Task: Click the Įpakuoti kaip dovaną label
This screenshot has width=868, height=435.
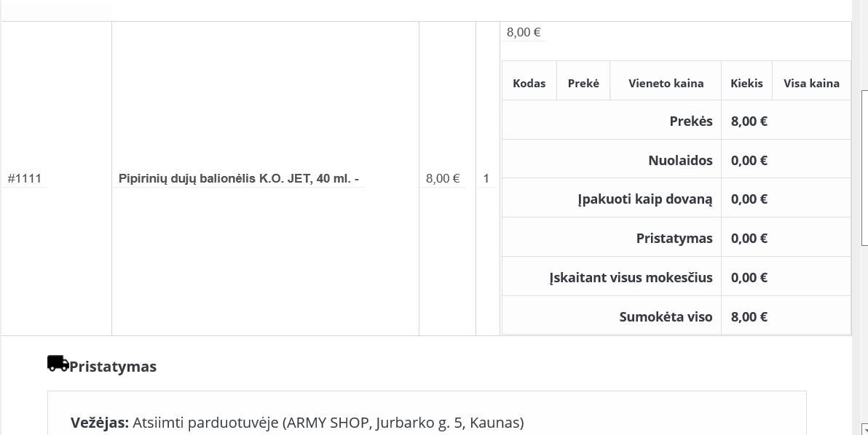Action: [x=645, y=199]
